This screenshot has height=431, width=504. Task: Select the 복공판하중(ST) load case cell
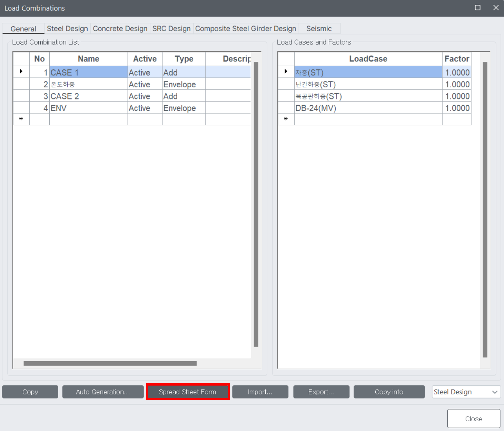368,96
